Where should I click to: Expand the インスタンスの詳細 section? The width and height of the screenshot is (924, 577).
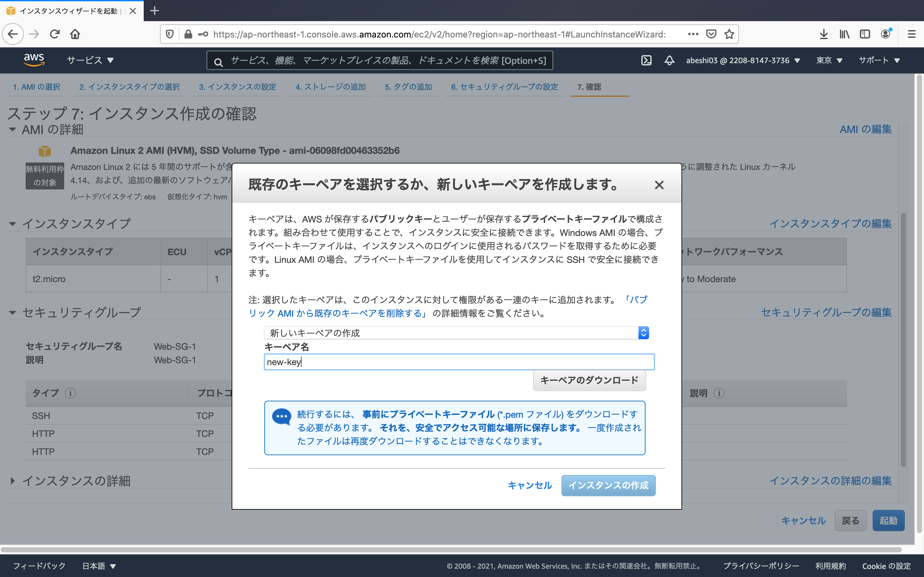point(13,481)
